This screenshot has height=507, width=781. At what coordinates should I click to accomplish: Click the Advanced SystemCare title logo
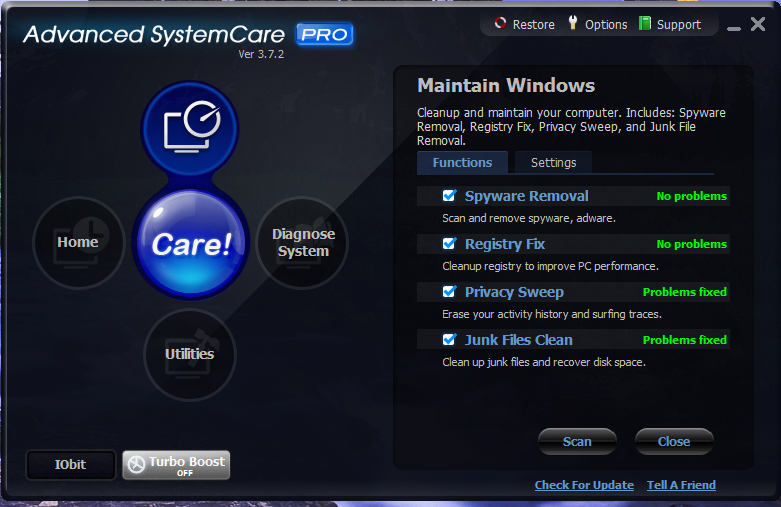click(154, 35)
